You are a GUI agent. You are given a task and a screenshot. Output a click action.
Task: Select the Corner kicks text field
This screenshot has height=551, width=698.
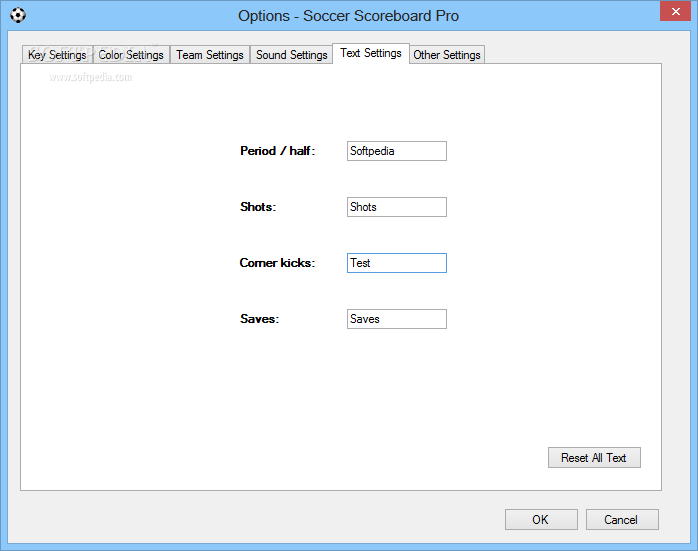click(397, 263)
